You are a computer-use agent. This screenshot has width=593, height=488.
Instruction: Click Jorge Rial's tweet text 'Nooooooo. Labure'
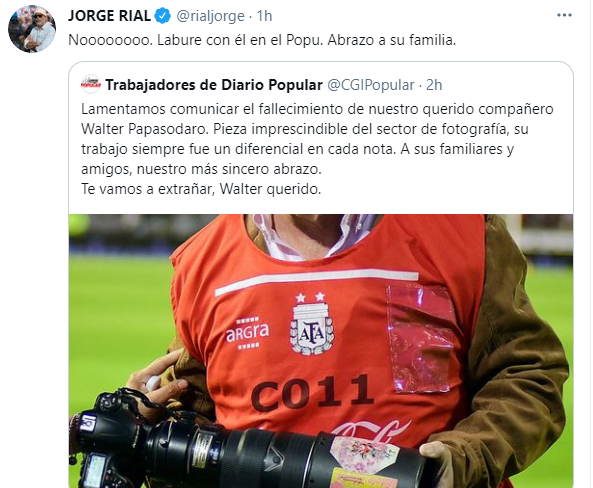(x=134, y=40)
